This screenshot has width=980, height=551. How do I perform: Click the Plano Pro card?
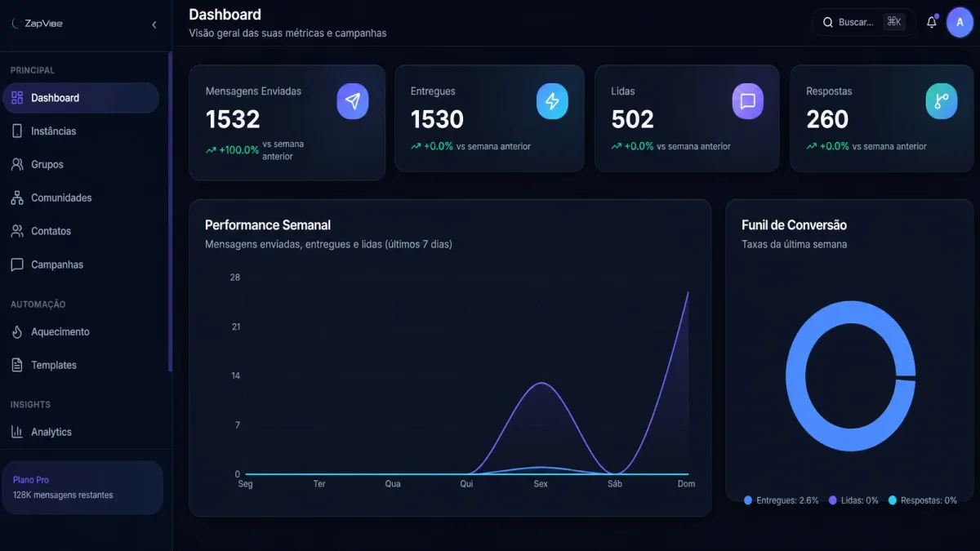coord(82,487)
